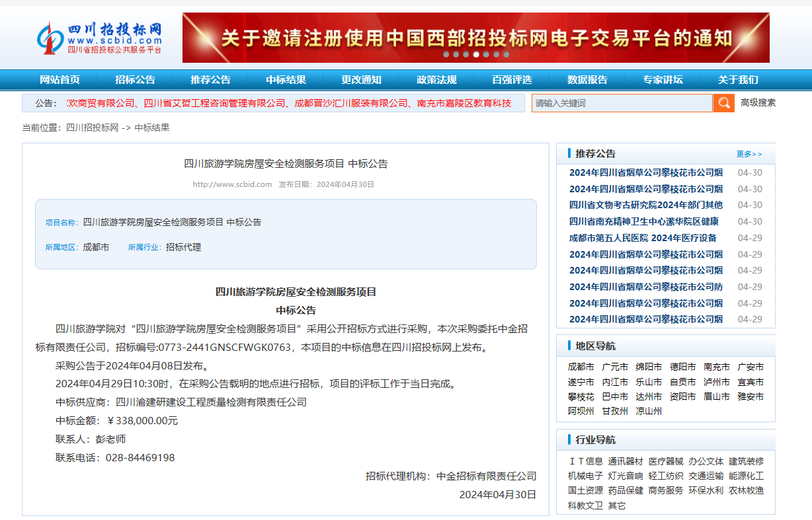Open the 环保水利 industry category
This screenshot has width=812, height=520.
[706, 490]
